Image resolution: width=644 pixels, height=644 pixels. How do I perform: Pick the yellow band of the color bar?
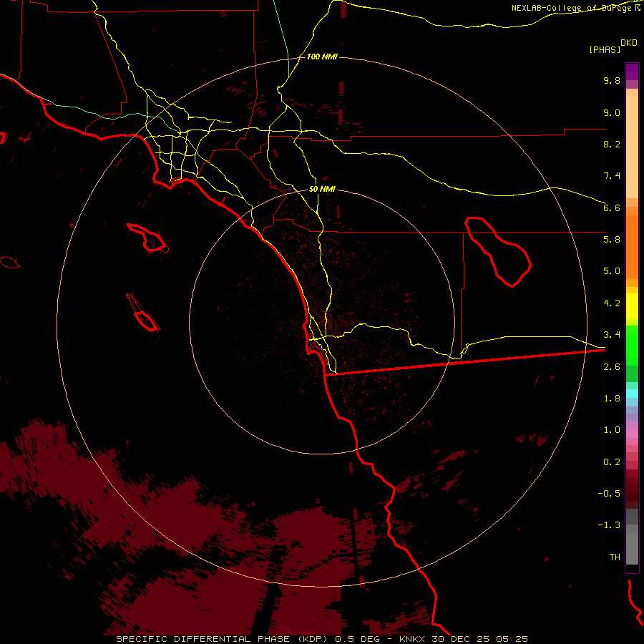click(632, 306)
